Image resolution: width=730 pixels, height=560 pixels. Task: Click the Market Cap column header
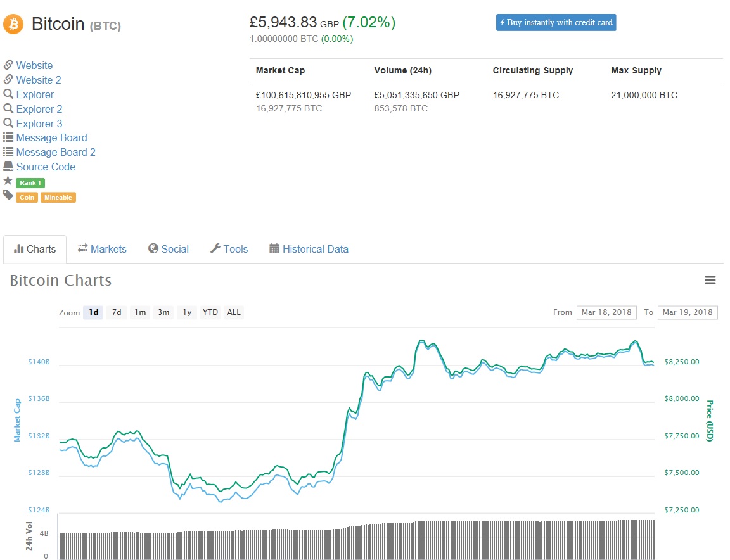pos(280,70)
